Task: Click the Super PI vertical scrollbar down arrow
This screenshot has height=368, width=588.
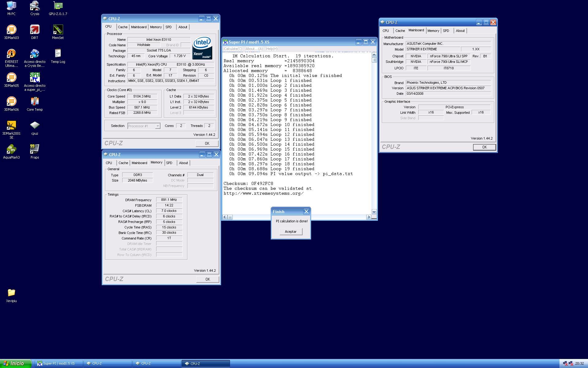Action: [x=374, y=212]
